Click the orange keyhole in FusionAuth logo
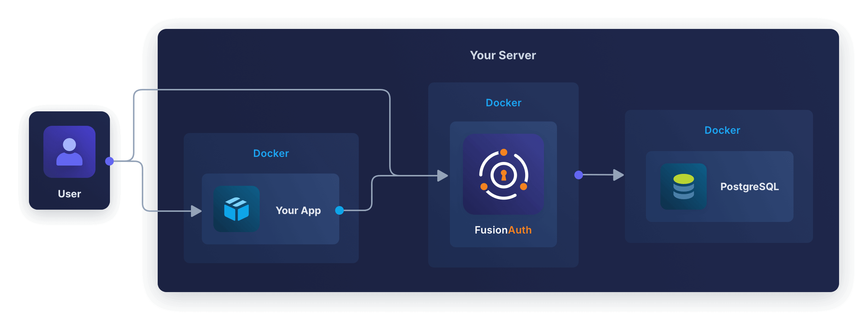This screenshot has height=321, width=868. point(503,175)
